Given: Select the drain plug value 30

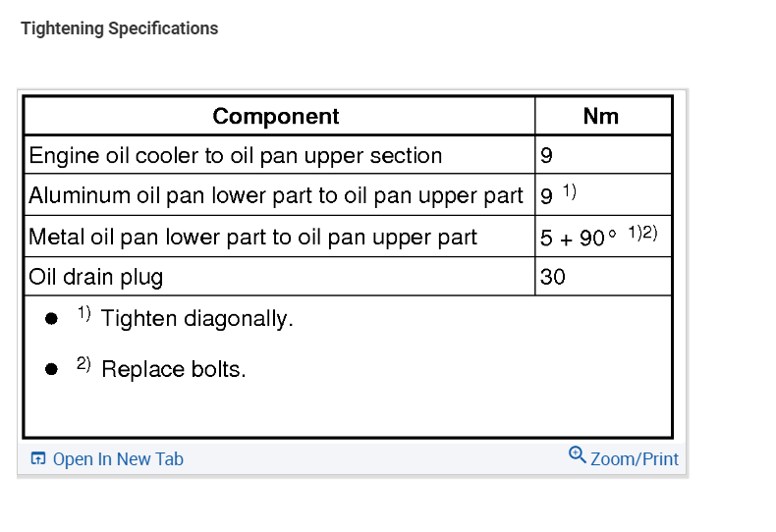Looking at the screenshot, I should coord(553,277).
